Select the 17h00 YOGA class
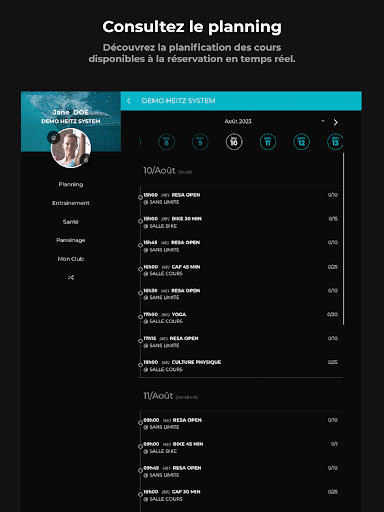Viewport: 384px width, 512px height. click(240, 318)
